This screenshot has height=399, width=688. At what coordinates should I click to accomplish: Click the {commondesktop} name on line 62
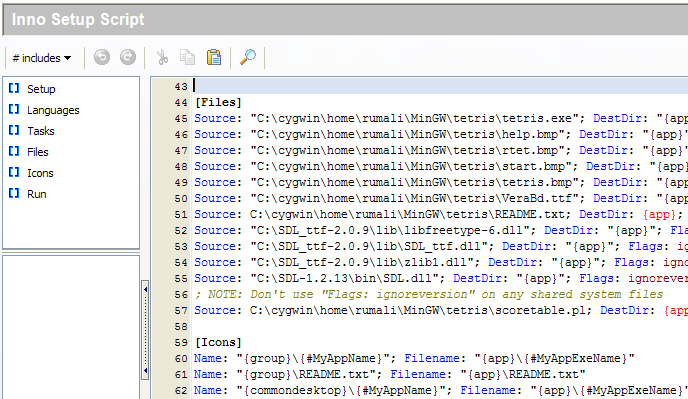340,391
